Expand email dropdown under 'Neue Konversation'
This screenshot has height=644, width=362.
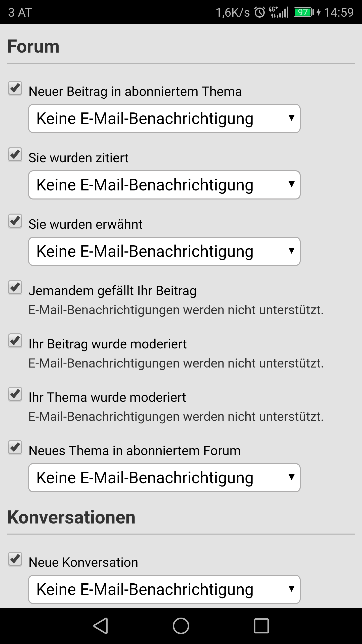[164, 589]
